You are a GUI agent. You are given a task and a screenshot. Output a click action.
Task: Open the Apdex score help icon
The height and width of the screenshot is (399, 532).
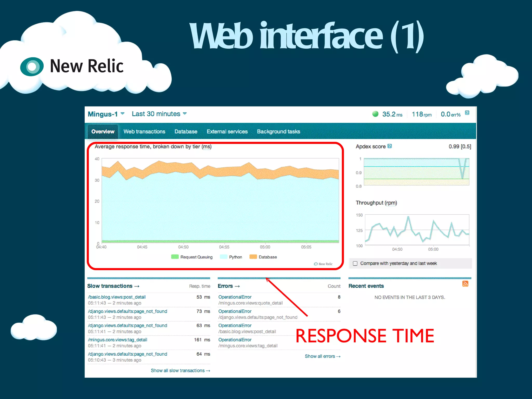click(x=389, y=146)
